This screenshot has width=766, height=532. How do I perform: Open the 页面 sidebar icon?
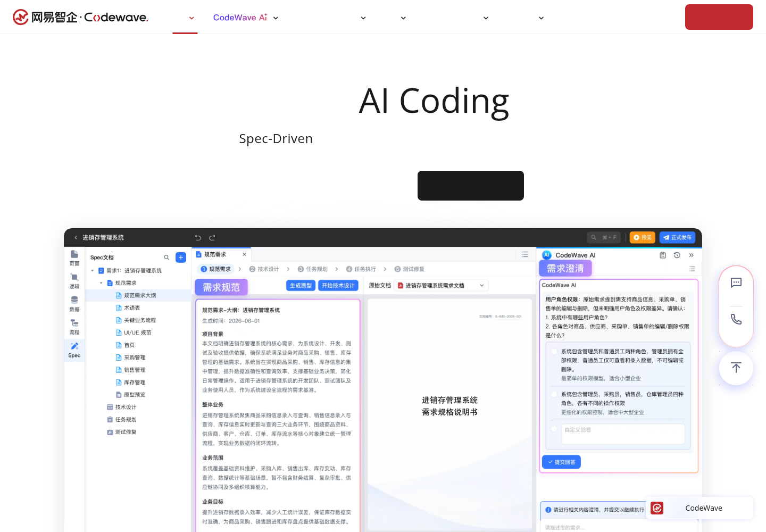point(74,258)
